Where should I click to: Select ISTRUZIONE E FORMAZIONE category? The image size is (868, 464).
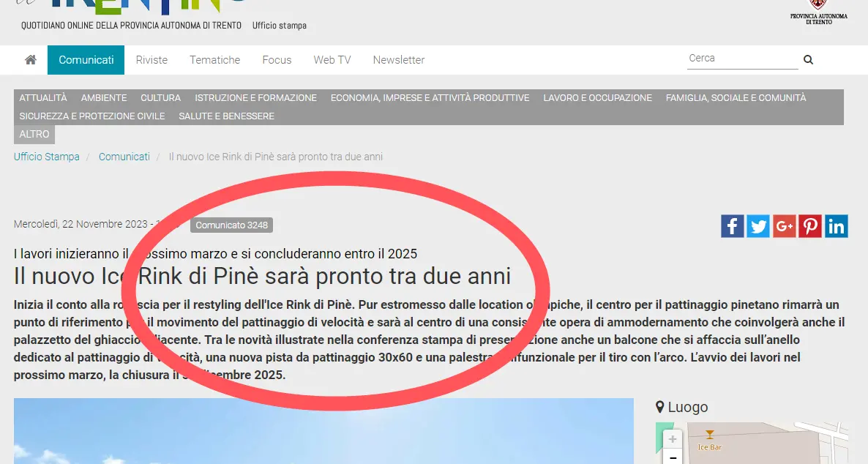(x=255, y=97)
